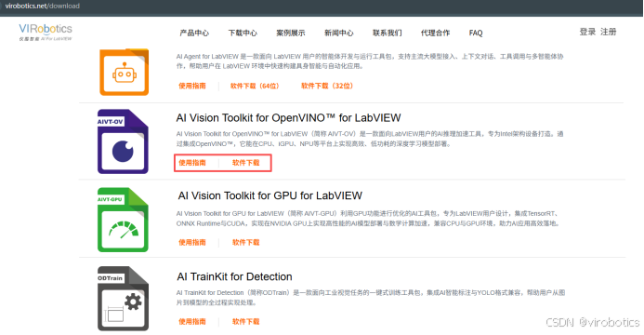Open FAQ in navigation
This screenshot has width=644, height=335.
point(476,33)
